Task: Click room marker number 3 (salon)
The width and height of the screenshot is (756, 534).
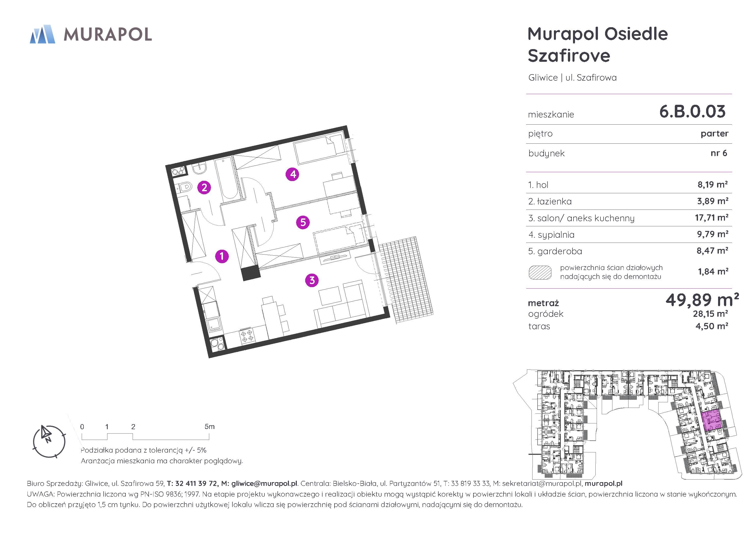Action: click(x=312, y=280)
